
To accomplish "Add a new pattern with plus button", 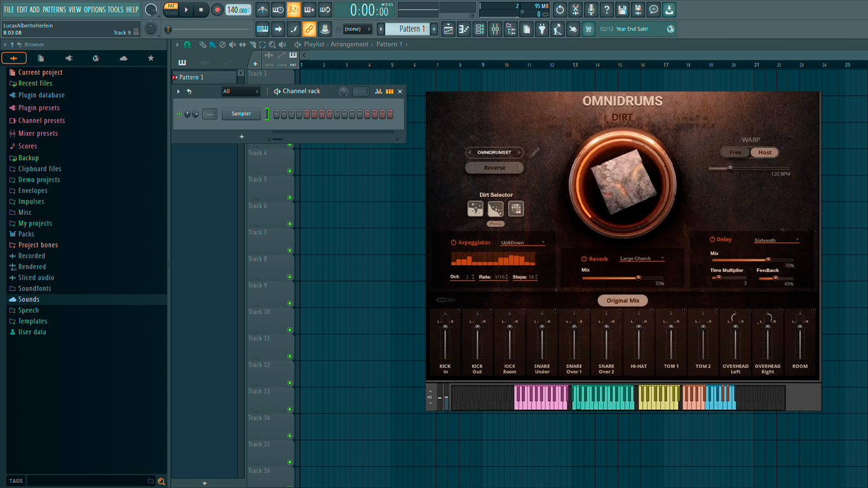I will coord(435,29).
